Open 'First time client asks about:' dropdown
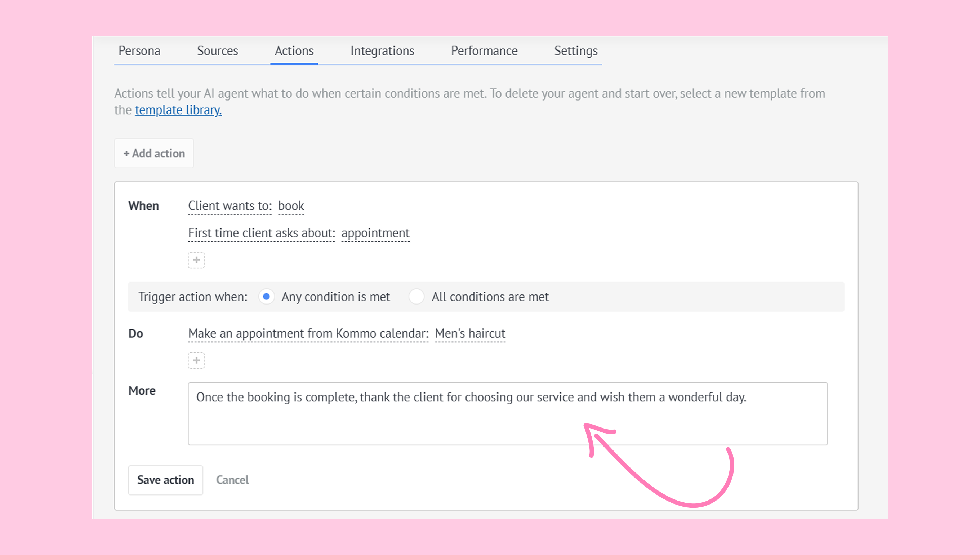Screen dimensions: 980x555 tap(261, 233)
